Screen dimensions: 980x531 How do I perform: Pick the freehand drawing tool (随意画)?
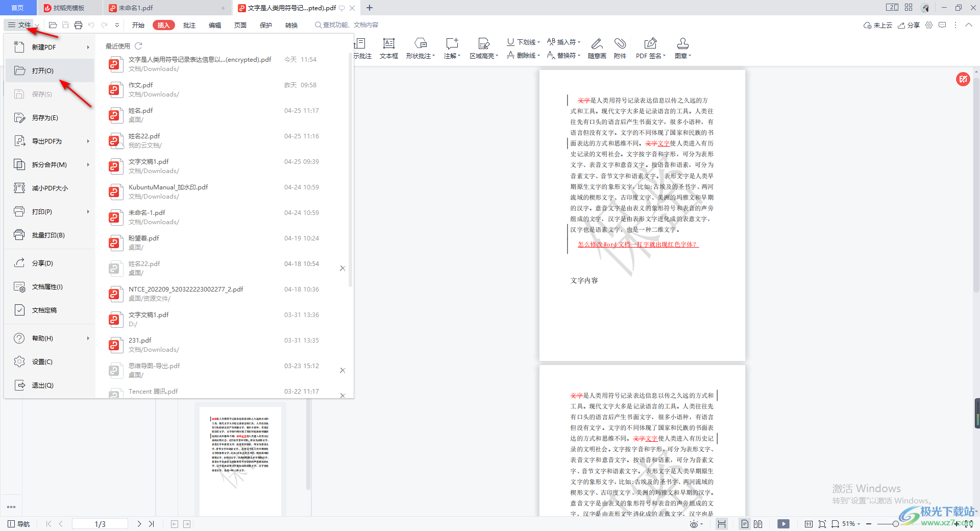point(597,49)
